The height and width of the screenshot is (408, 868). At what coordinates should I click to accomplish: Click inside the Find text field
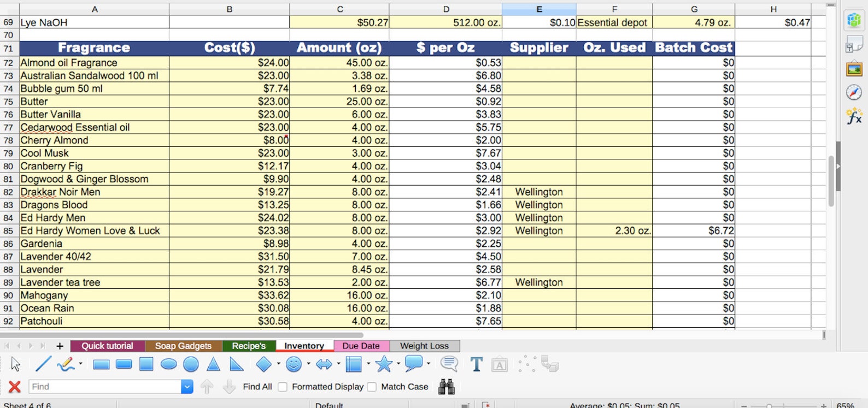click(x=105, y=387)
